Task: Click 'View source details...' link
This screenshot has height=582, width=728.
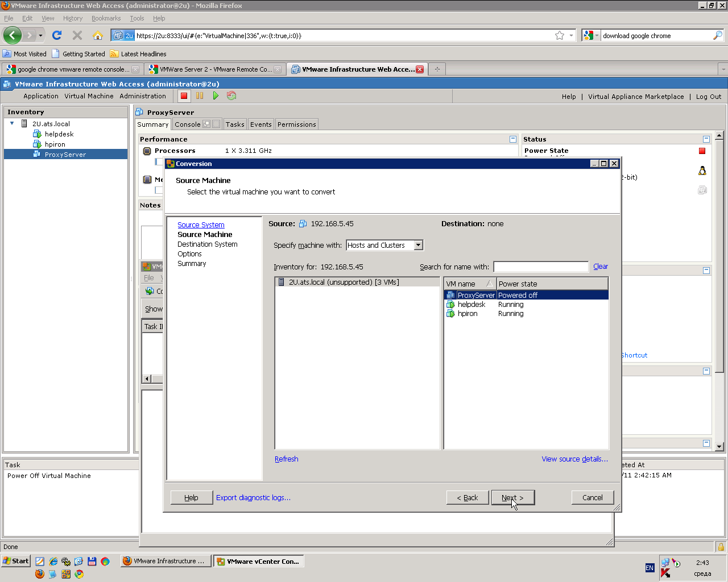Action: click(574, 459)
